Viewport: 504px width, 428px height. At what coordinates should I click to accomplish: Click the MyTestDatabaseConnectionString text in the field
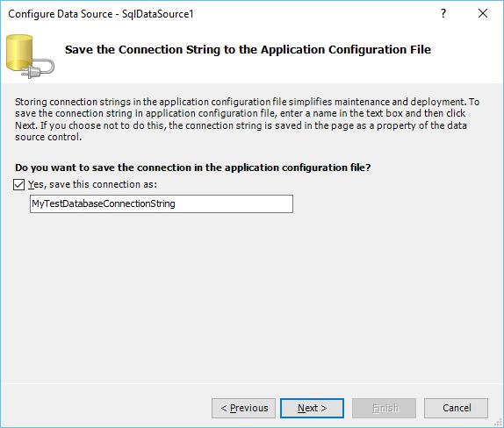pos(104,203)
